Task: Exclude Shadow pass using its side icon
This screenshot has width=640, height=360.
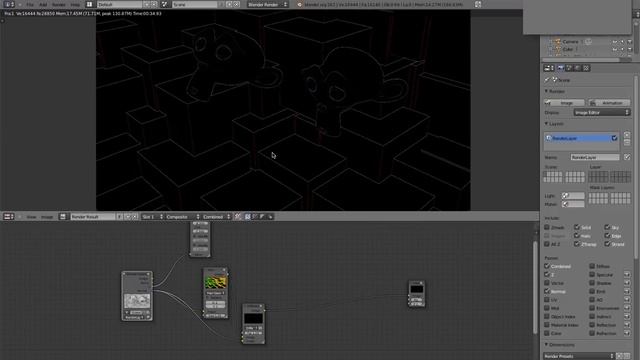Action: 627,283
